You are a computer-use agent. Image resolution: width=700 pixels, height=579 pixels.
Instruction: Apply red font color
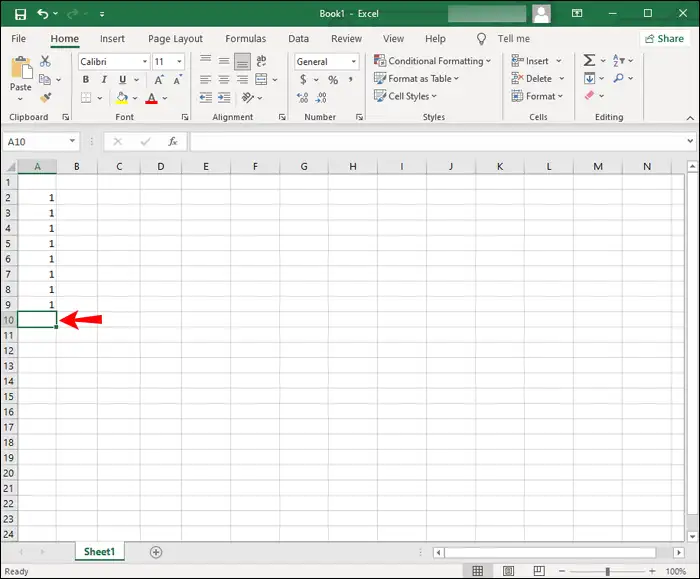151,98
